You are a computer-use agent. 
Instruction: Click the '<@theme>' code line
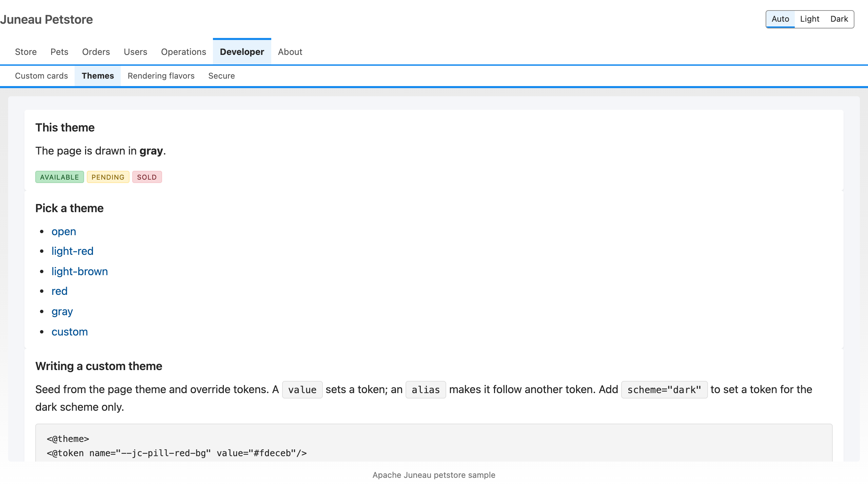[68, 439]
